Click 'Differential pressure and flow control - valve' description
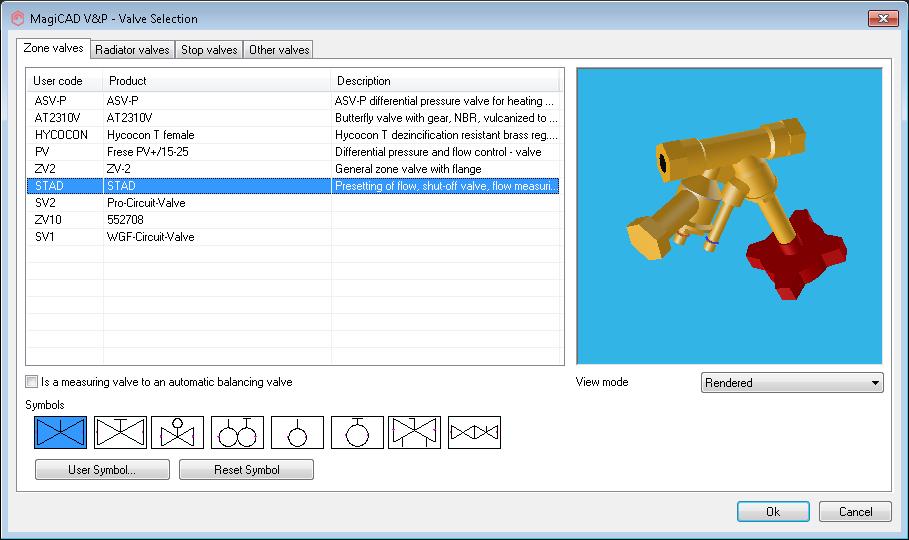Screen dimensions: 909x540 [x=438, y=152]
